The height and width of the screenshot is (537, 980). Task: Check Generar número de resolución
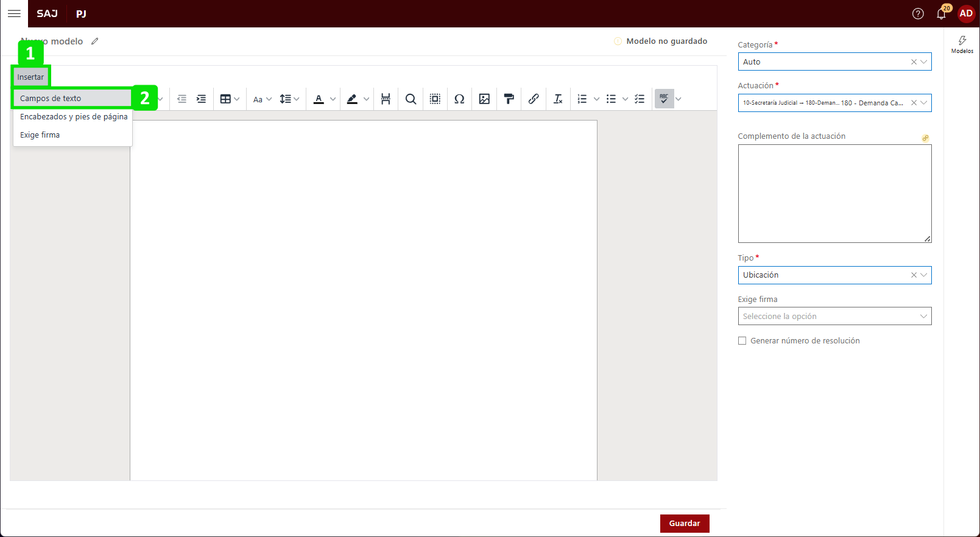click(742, 341)
